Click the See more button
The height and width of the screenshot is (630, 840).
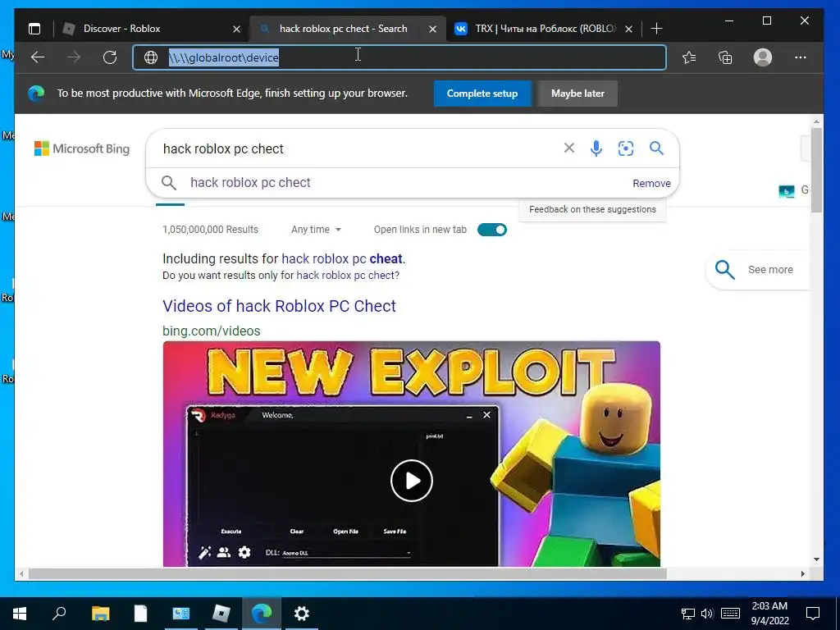click(758, 269)
